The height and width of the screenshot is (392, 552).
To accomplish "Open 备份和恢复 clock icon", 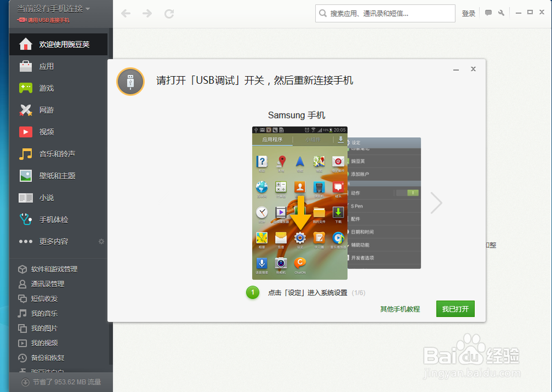I will 23,358.
